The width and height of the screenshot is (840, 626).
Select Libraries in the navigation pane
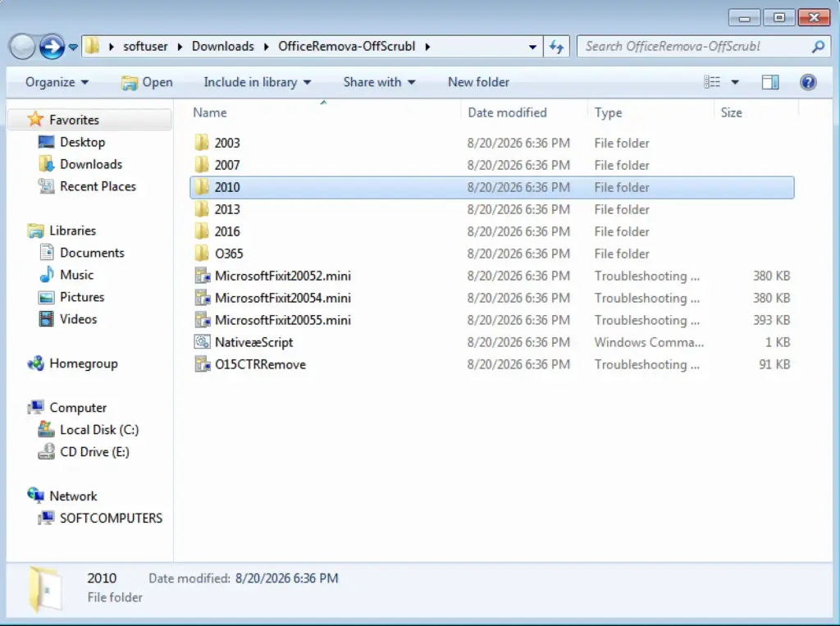(x=72, y=231)
